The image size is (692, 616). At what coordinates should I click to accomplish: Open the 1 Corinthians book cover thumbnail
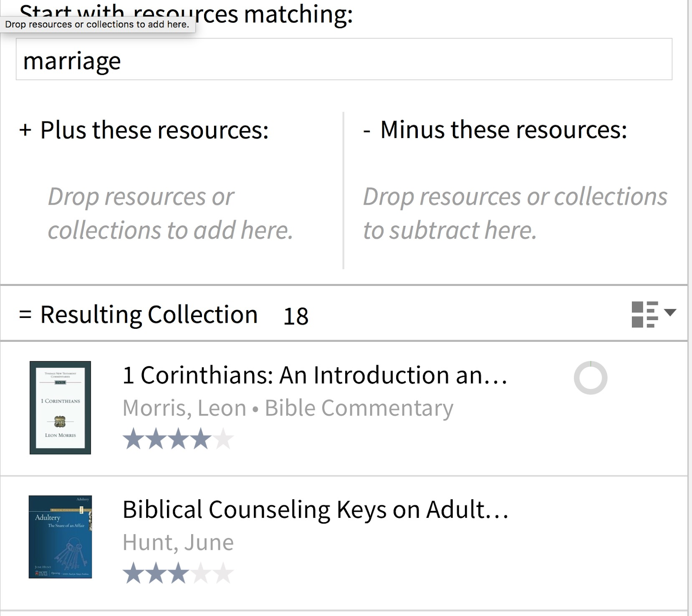point(60,407)
